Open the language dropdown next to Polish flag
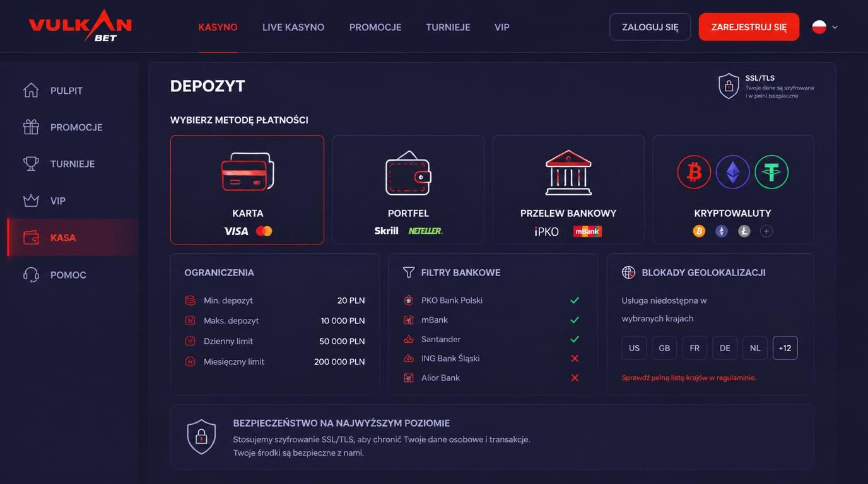This screenshot has width=868, height=484. [835, 27]
